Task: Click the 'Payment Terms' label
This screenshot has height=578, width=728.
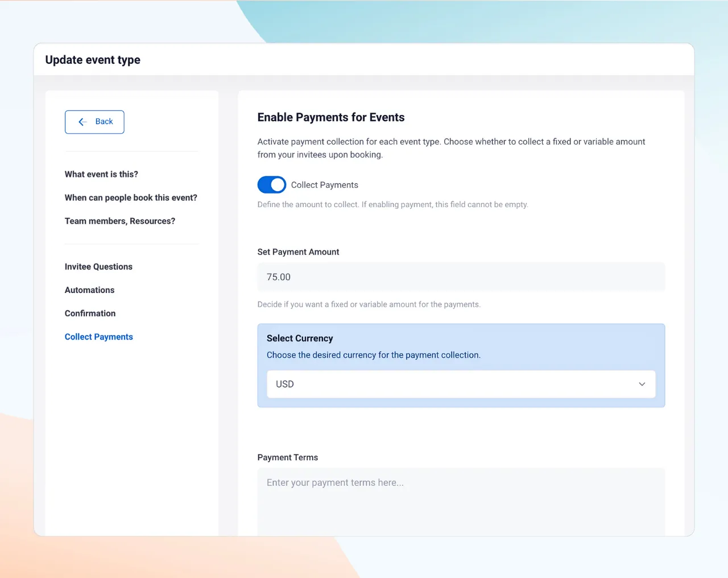Action: coord(288,457)
